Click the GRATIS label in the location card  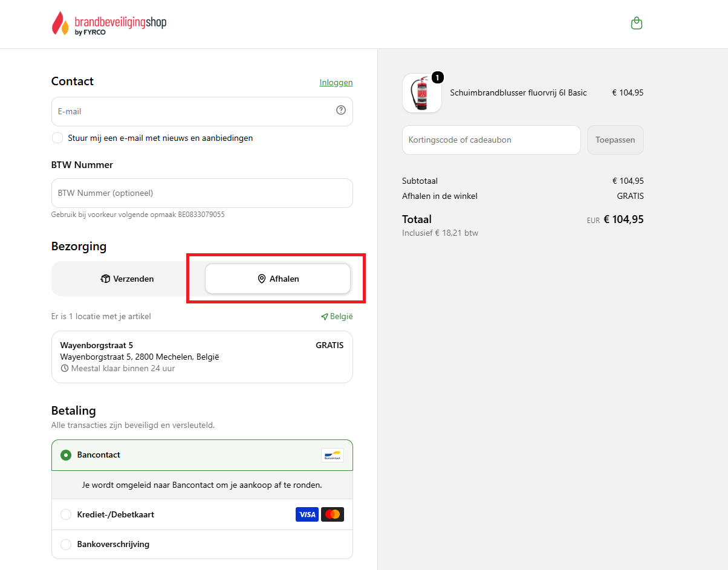coord(330,345)
